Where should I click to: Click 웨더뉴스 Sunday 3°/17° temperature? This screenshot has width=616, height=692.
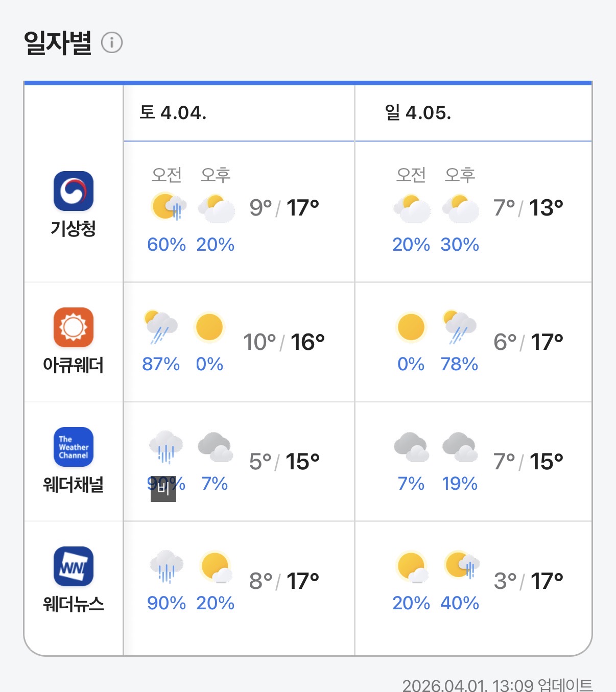(528, 581)
